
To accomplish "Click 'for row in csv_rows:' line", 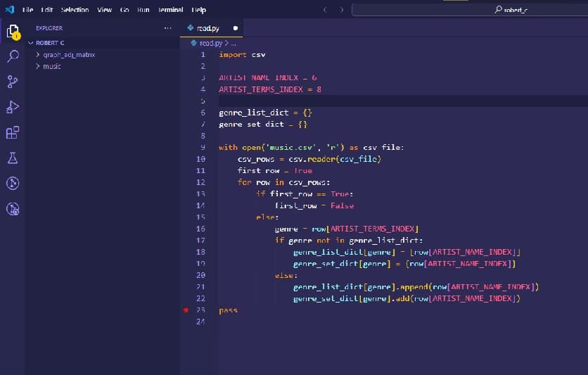I will tap(283, 182).
